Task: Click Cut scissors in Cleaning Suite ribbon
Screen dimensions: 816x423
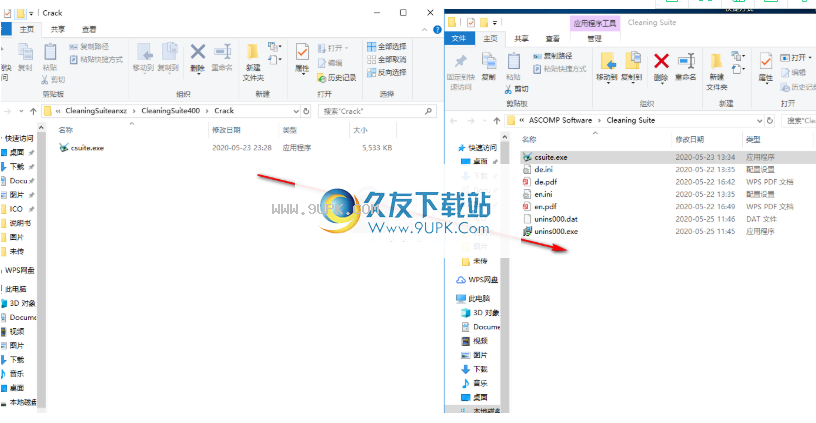Action: pos(516,89)
